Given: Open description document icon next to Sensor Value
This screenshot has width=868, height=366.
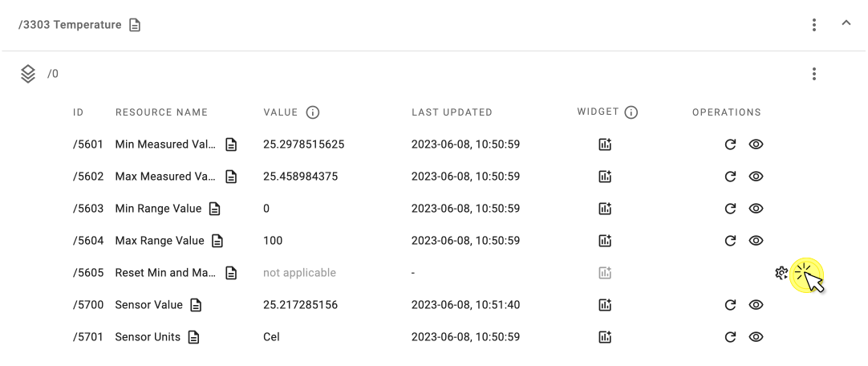Looking at the screenshot, I should (x=196, y=305).
